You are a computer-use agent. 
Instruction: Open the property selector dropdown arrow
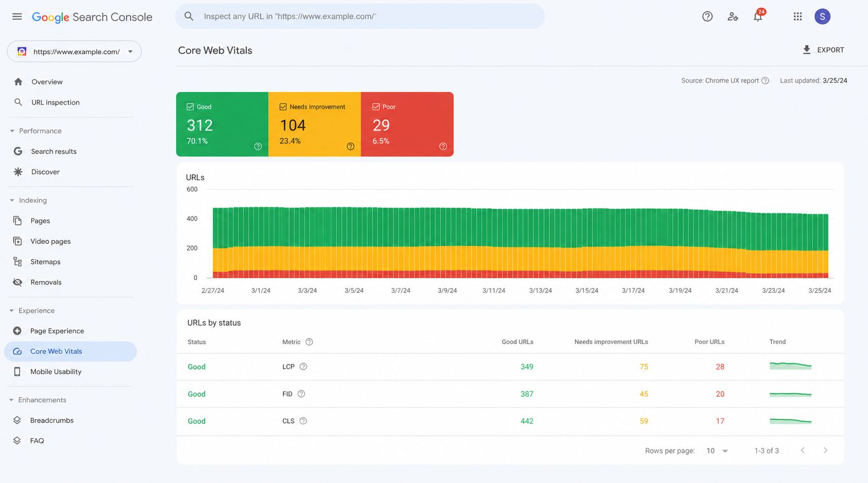130,52
